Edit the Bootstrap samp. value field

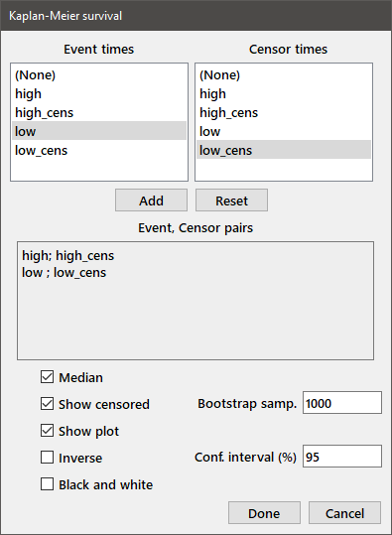pos(342,403)
